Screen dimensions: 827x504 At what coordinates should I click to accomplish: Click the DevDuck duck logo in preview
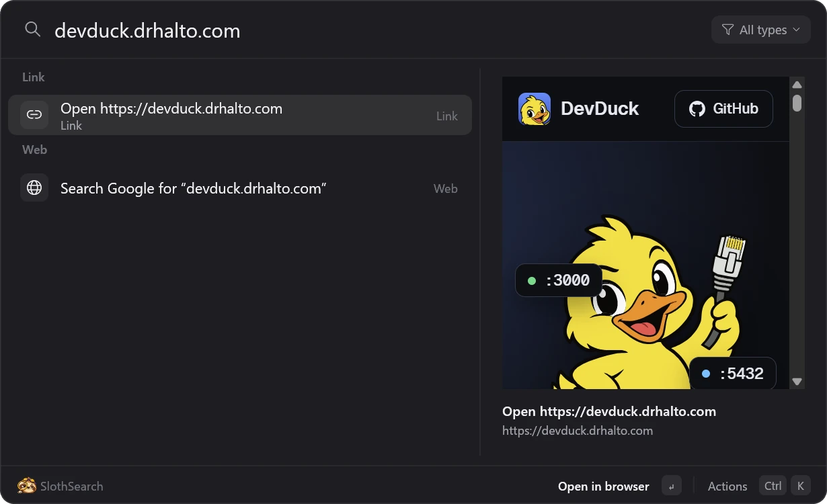(535, 109)
